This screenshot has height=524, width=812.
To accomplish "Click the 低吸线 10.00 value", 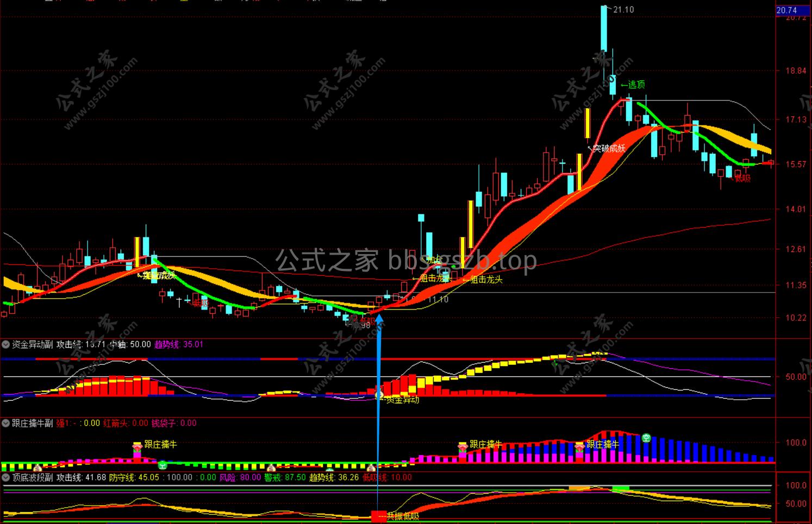I will click(x=387, y=477).
